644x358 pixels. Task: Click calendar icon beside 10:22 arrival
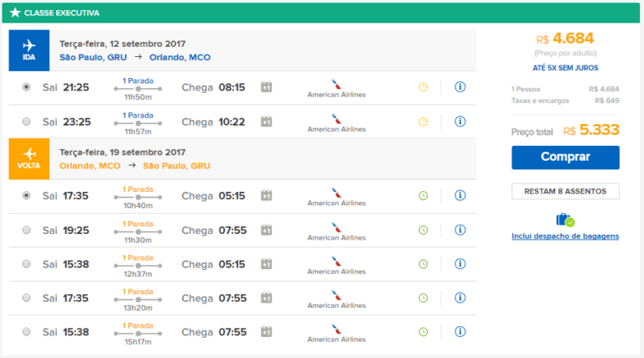(x=266, y=122)
